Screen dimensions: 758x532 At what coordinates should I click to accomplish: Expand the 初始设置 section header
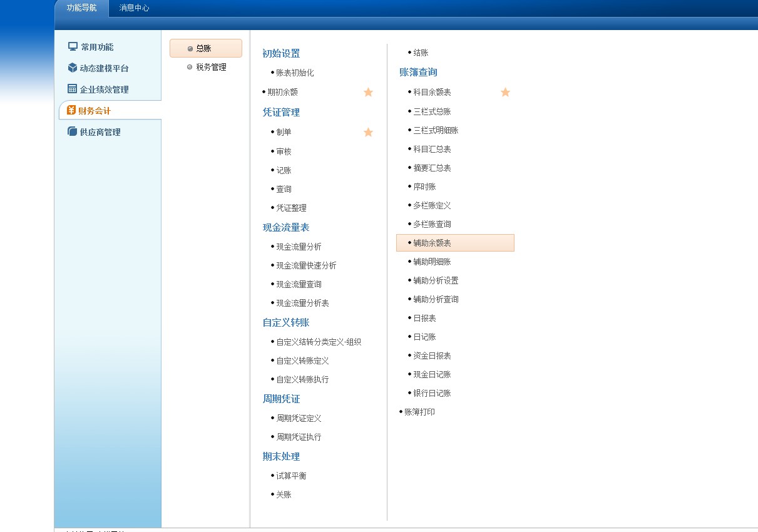(x=281, y=54)
